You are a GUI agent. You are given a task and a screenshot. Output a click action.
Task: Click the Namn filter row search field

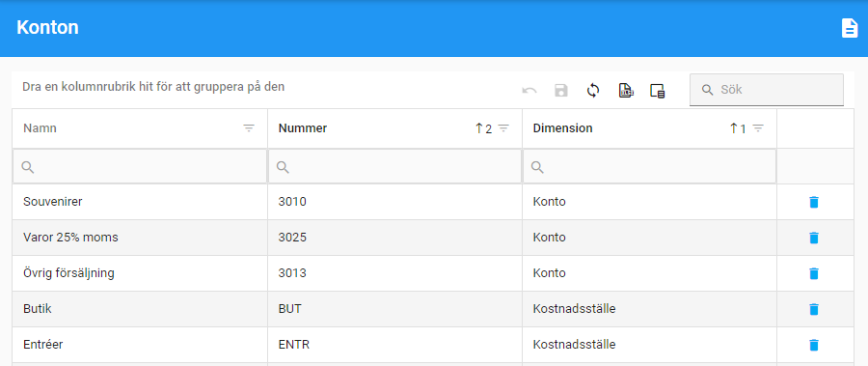click(x=140, y=166)
